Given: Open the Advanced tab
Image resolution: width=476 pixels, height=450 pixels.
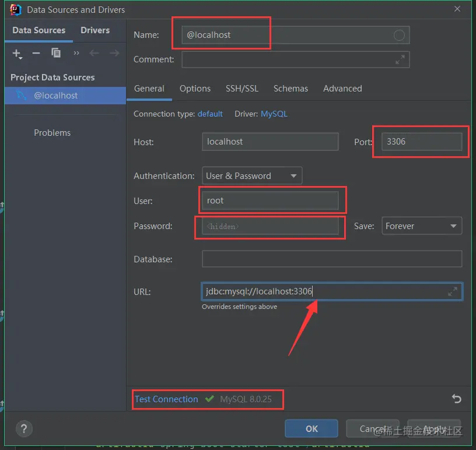Looking at the screenshot, I should [342, 89].
